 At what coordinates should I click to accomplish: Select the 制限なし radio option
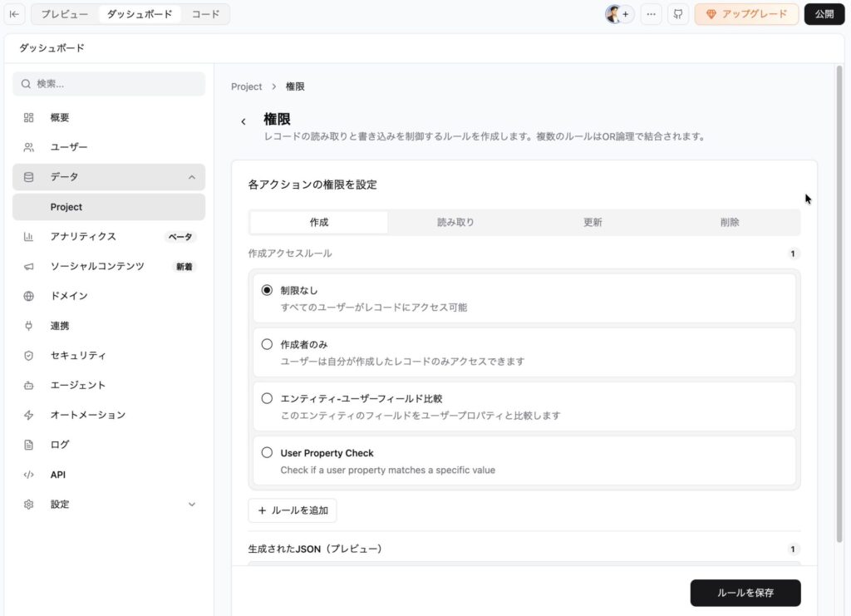tap(267, 290)
